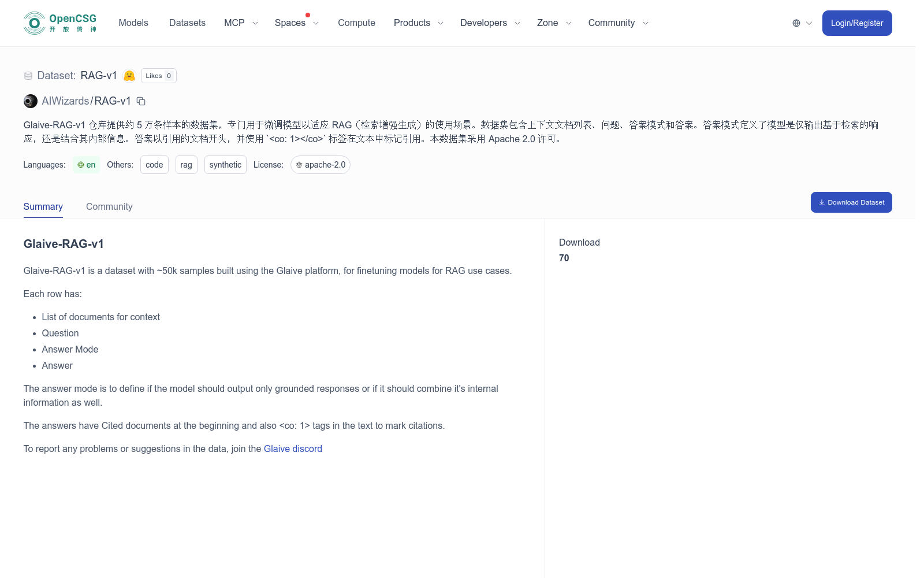Expand the Zone dropdown chevron
The height and width of the screenshot is (578, 924).
569,23
